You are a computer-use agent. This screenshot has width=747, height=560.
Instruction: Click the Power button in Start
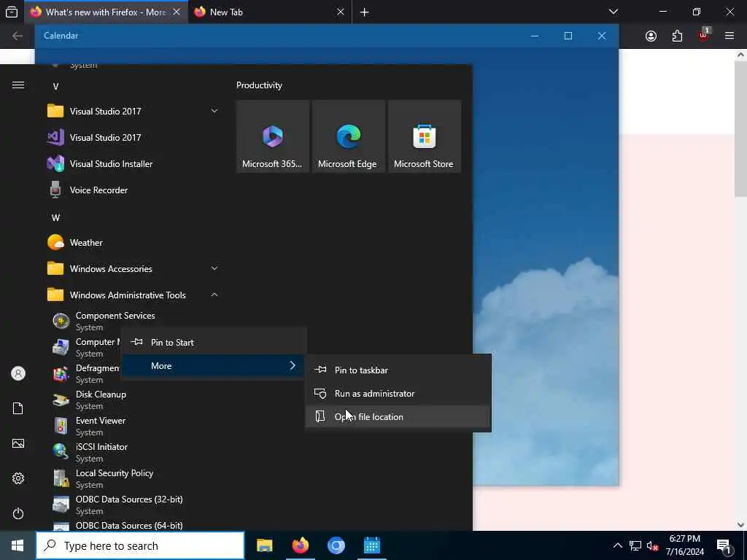tap(18, 513)
